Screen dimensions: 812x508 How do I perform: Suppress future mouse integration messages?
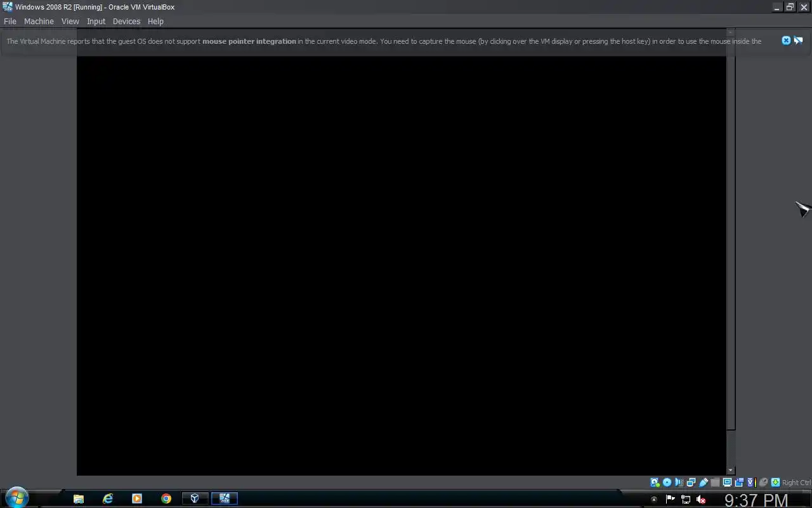[x=798, y=41]
